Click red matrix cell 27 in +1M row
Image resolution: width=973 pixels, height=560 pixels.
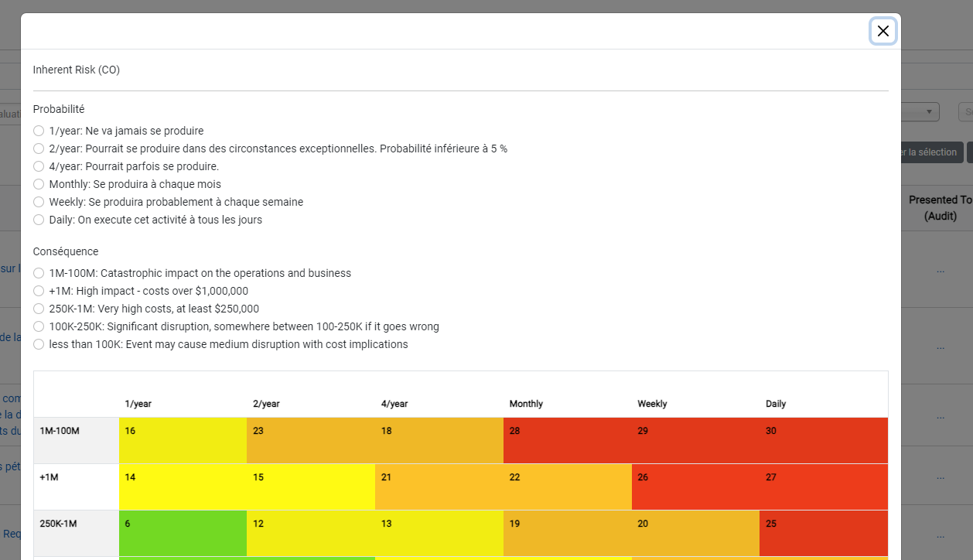click(824, 487)
